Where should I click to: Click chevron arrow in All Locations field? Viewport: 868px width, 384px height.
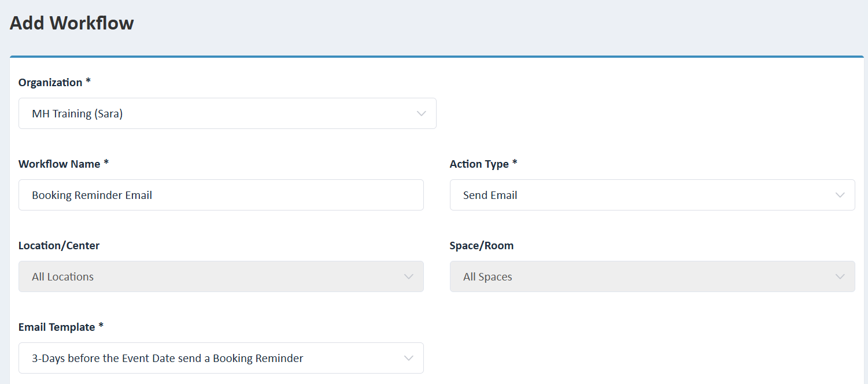point(409,276)
